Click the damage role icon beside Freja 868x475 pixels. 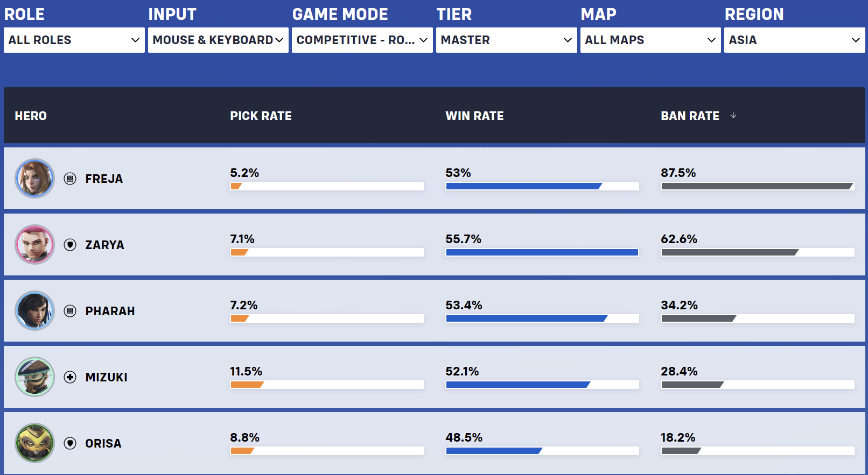pyautogui.click(x=70, y=179)
